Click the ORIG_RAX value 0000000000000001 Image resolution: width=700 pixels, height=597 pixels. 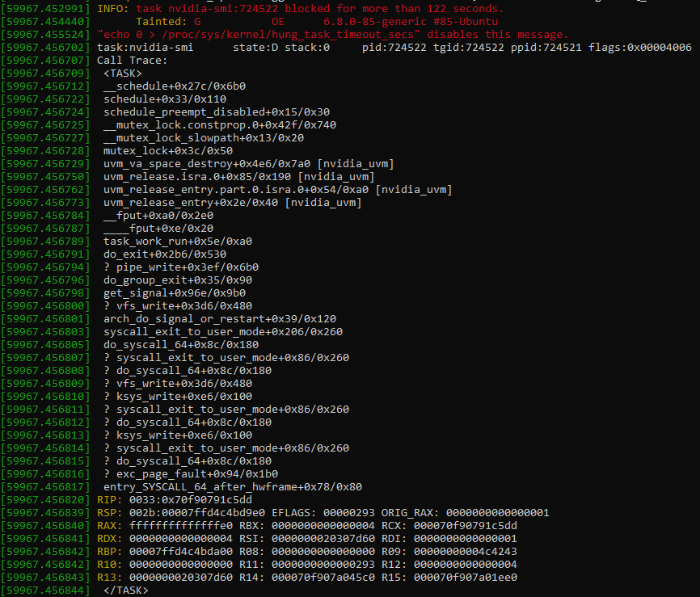click(x=498, y=513)
